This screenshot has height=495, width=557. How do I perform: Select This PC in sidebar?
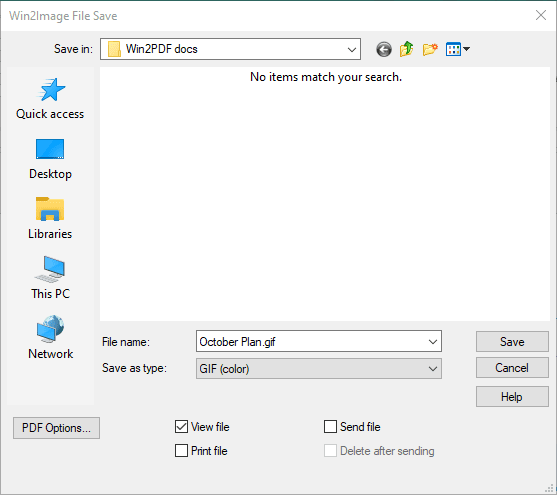pyautogui.click(x=50, y=278)
